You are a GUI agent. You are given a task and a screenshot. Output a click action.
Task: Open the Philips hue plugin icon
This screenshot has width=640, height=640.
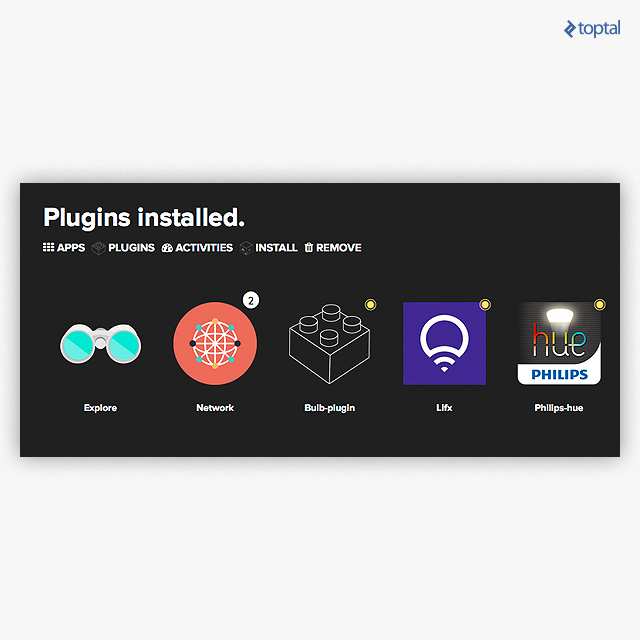pos(559,343)
